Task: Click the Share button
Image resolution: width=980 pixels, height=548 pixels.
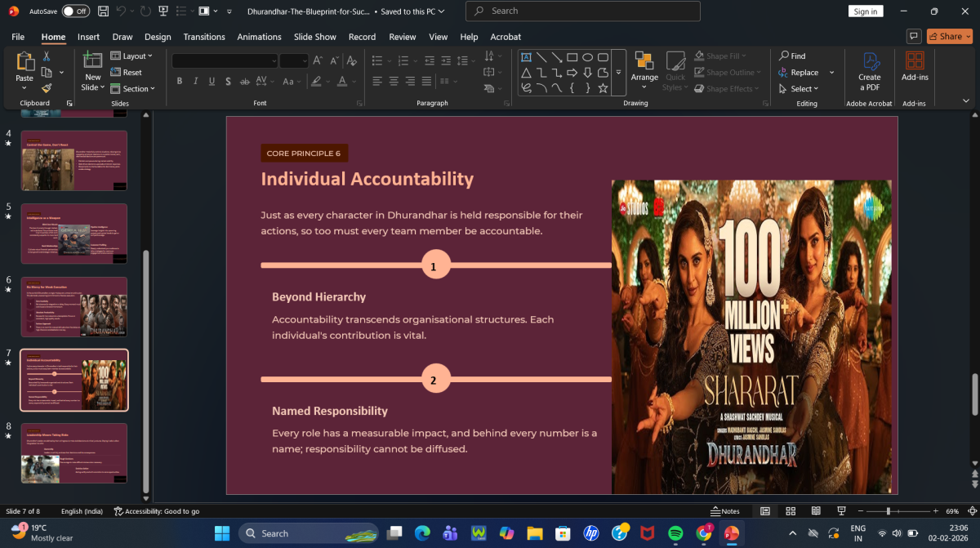Action: tap(951, 36)
